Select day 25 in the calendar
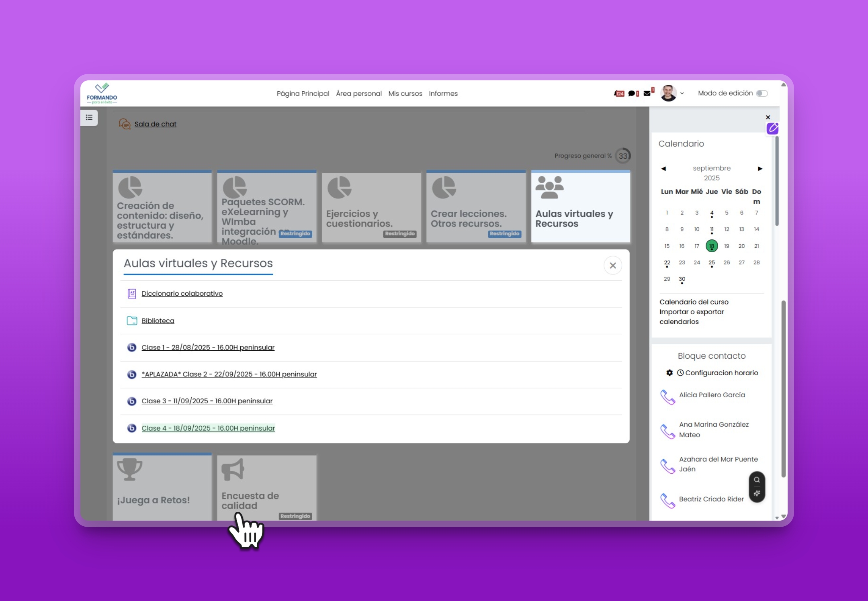Image resolution: width=868 pixels, height=601 pixels. 711,263
